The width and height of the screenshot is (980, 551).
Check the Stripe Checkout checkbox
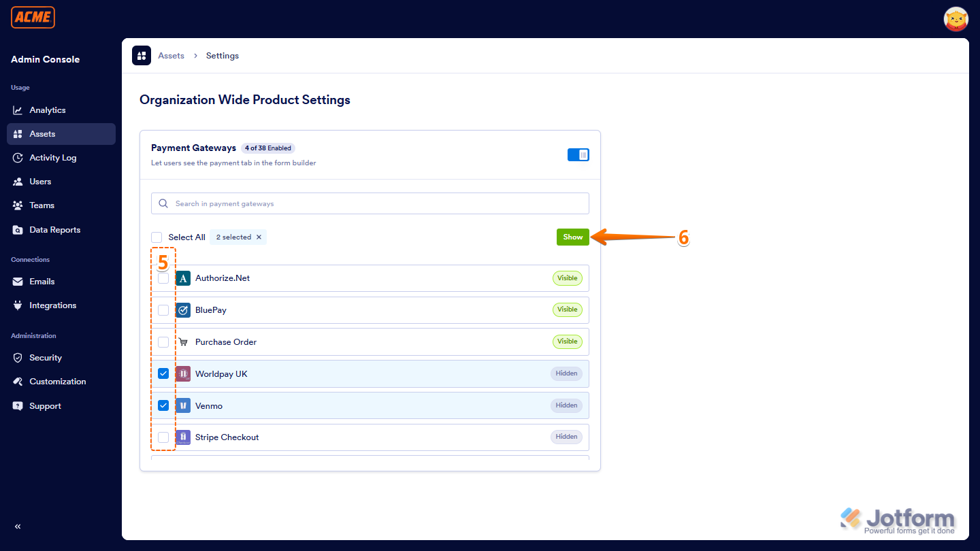pos(163,437)
